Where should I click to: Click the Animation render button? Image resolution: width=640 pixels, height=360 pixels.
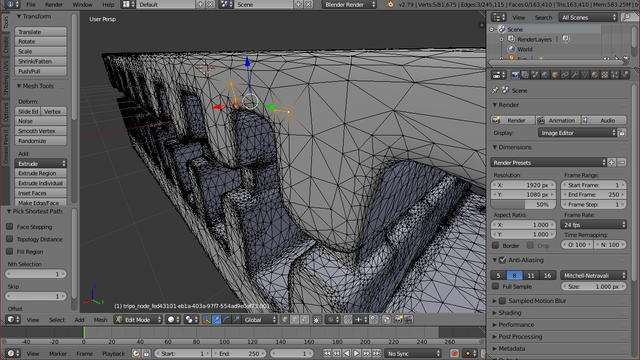[557, 120]
